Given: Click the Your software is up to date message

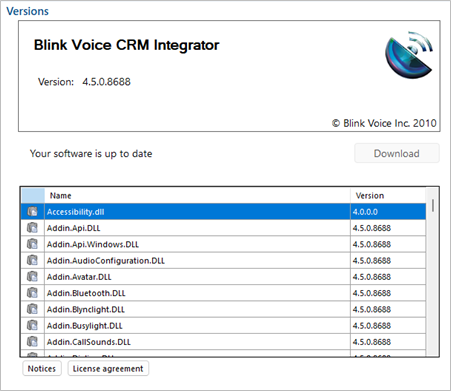Looking at the screenshot, I should (91, 154).
